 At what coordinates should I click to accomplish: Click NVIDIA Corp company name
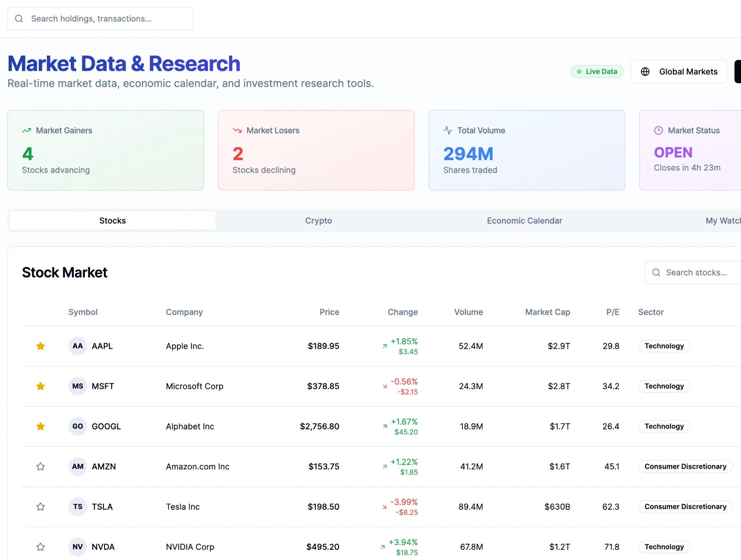click(x=190, y=547)
